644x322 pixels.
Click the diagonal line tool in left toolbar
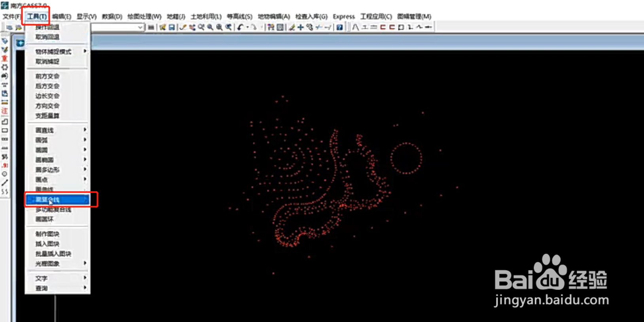tap(5, 183)
